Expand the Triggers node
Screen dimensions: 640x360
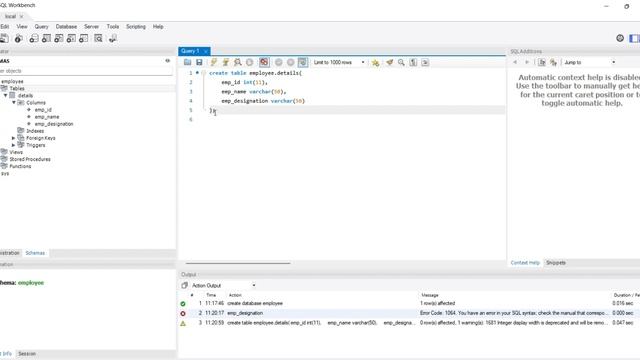pos(13,145)
